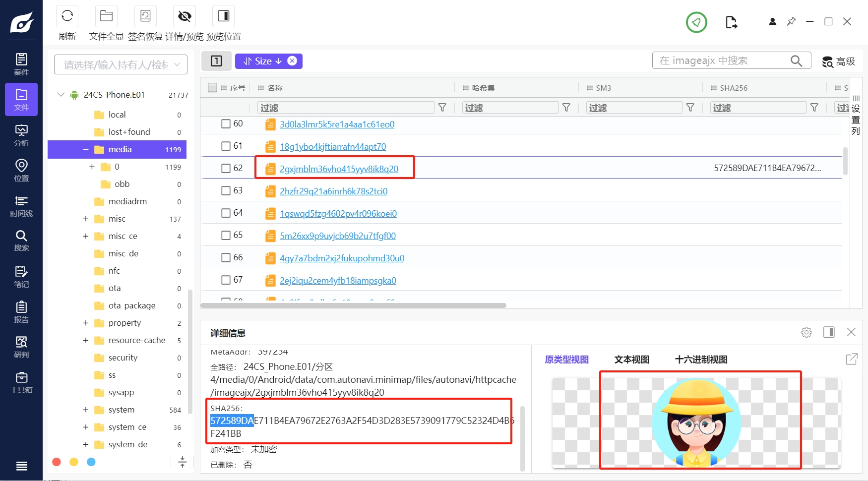Click the blue color dot

[91, 462]
